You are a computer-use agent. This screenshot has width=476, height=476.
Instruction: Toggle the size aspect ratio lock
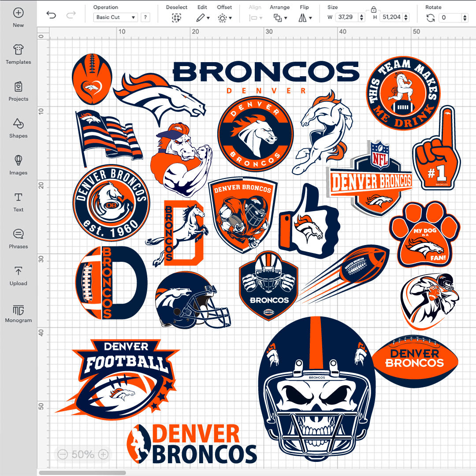point(374,9)
